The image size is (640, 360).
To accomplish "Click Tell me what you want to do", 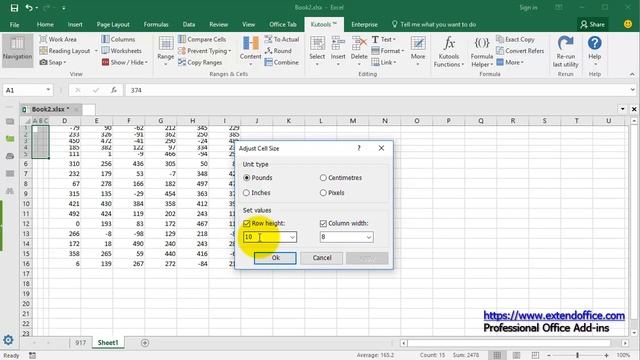I will 433,24.
